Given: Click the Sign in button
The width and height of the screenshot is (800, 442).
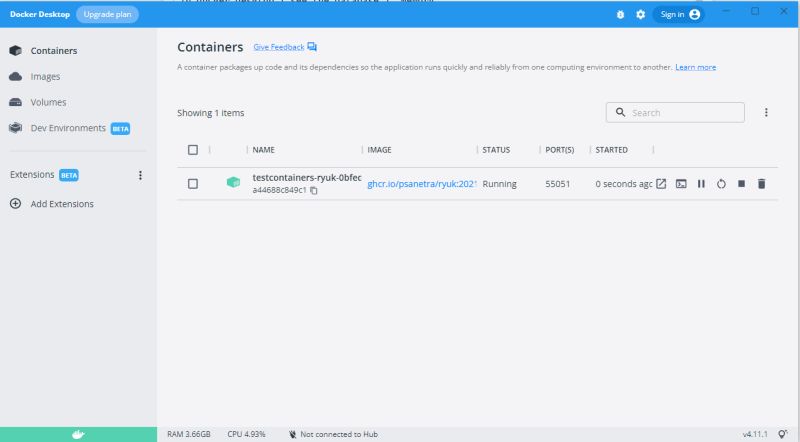Looking at the screenshot, I should tap(679, 14).
